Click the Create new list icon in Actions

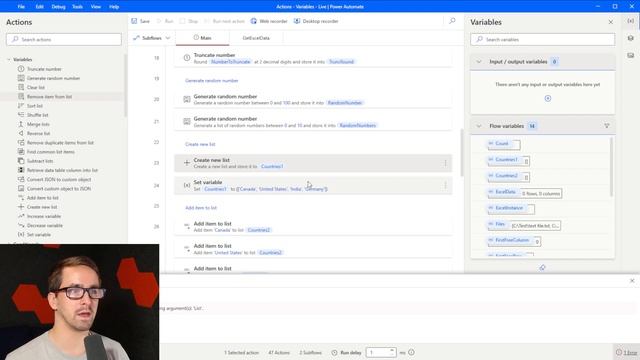click(x=21, y=207)
